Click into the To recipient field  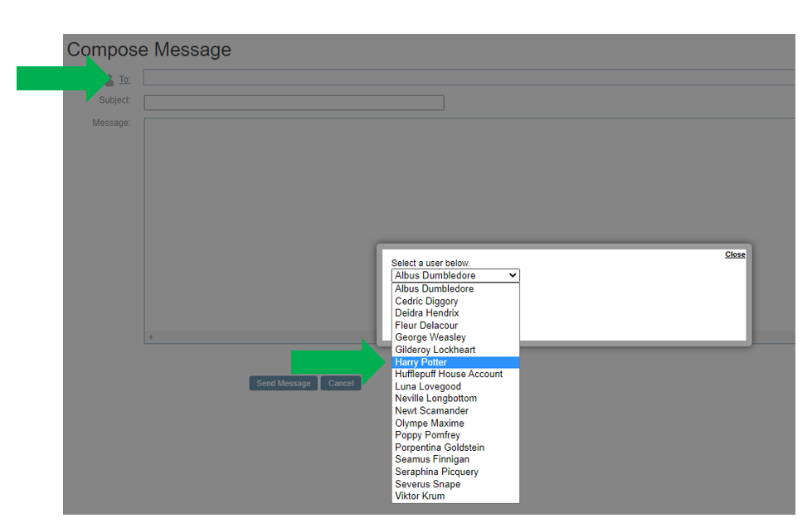469,78
